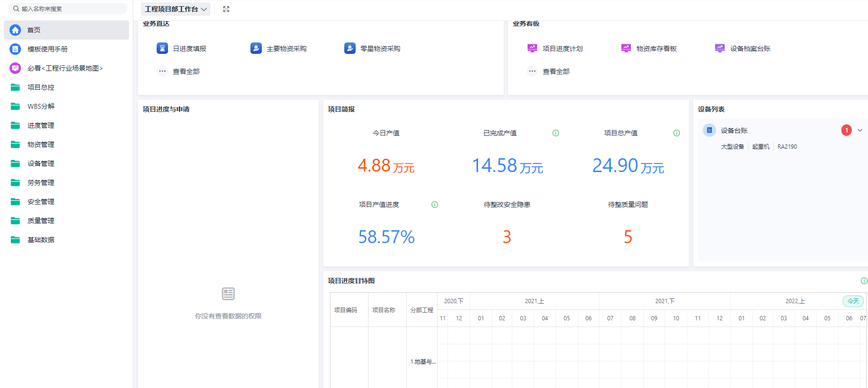Click info icon of 项目进度甘特图 panel

click(864, 281)
